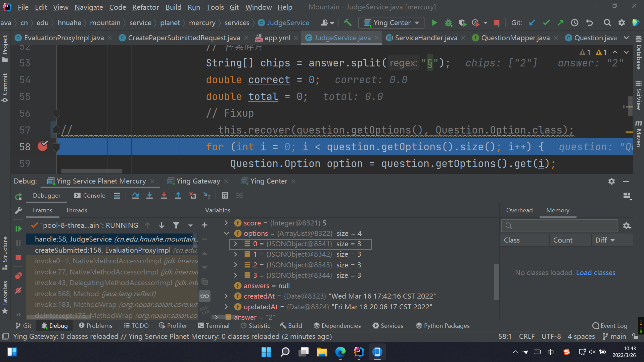Toggle Maven tool window on right stripe
This screenshot has width=644, height=362.
click(638, 134)
